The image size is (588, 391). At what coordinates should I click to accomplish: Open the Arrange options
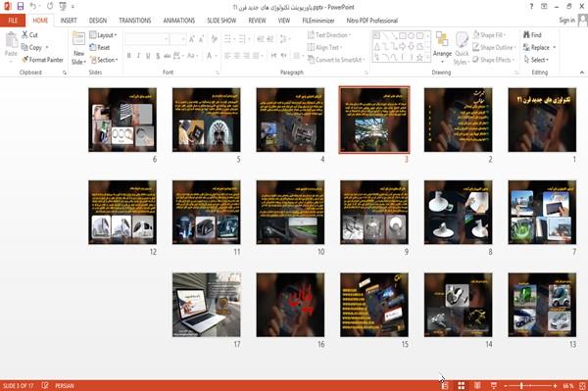tap(442, 47)
